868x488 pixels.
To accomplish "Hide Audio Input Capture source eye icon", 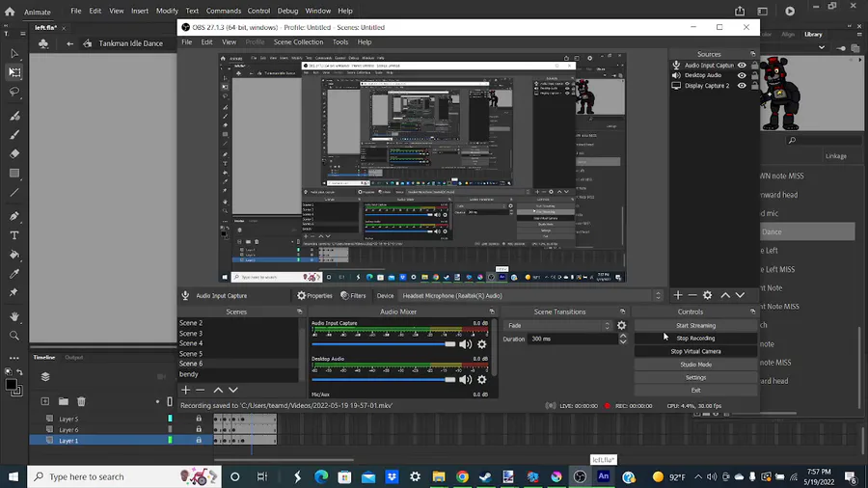I will 742,65.
